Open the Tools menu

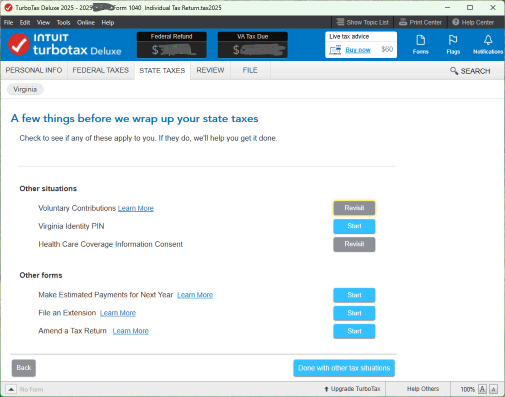(x=63, y=22)
